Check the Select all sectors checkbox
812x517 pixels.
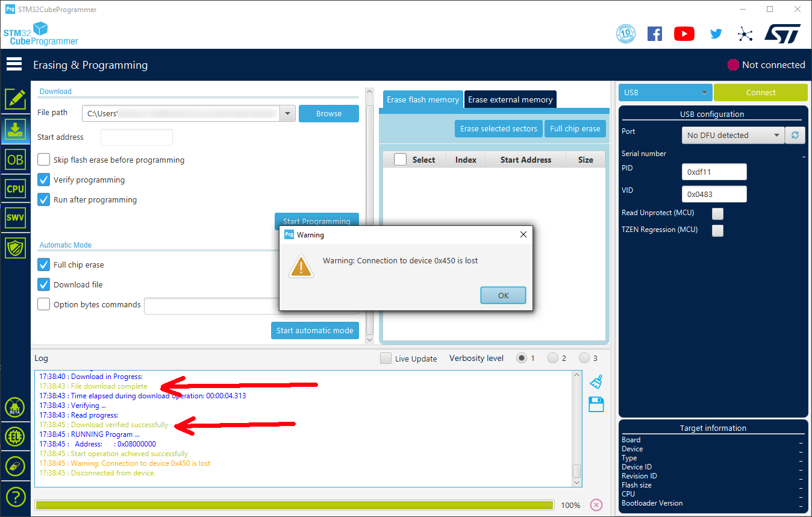(x=400, y=160)
